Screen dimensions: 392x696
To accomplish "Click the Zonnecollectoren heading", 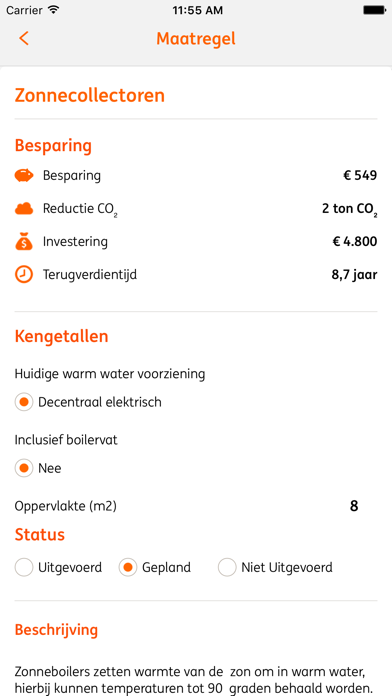I will (x=90, y=95).
